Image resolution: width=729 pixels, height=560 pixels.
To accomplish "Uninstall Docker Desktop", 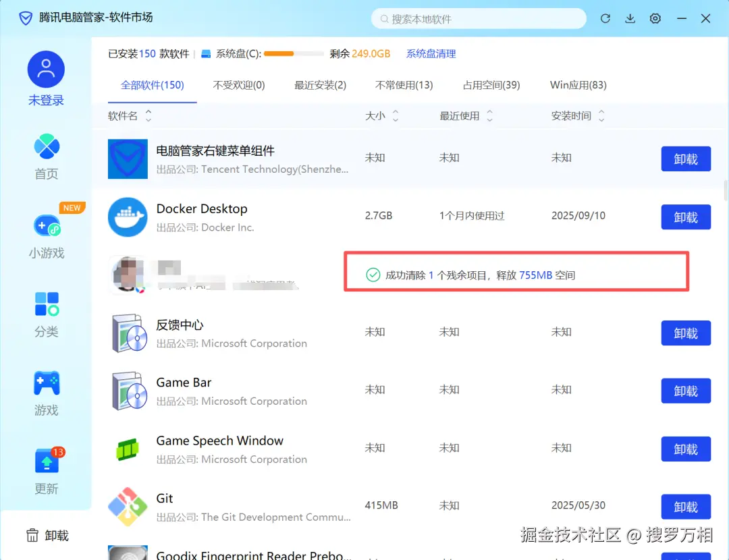I will (x=686, y=217).
